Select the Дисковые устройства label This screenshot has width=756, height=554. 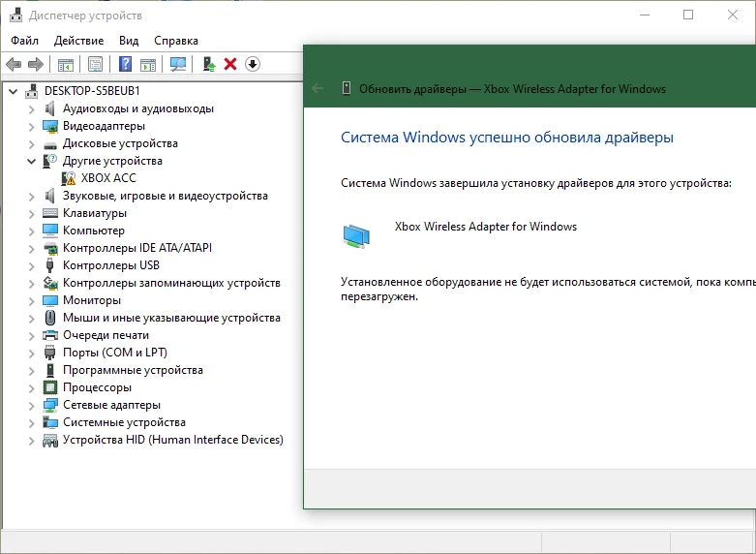point(120,143)
